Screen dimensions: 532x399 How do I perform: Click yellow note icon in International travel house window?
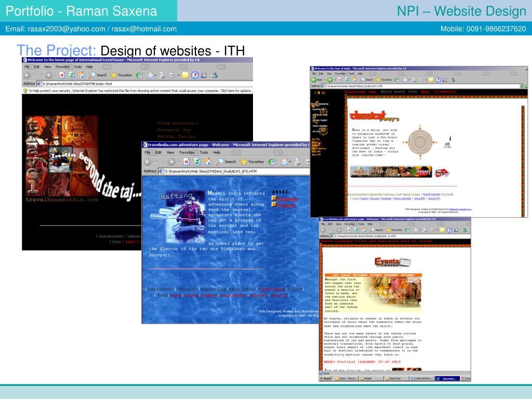coord(185,75)
